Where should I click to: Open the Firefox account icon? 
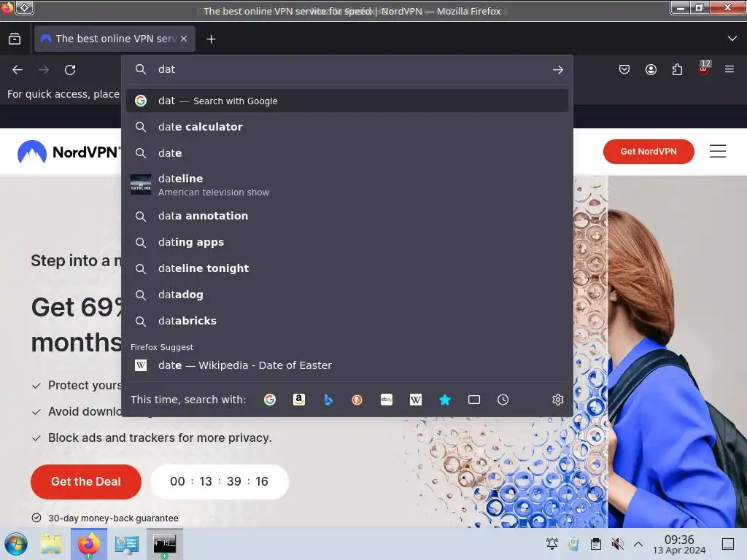(651, 70)
